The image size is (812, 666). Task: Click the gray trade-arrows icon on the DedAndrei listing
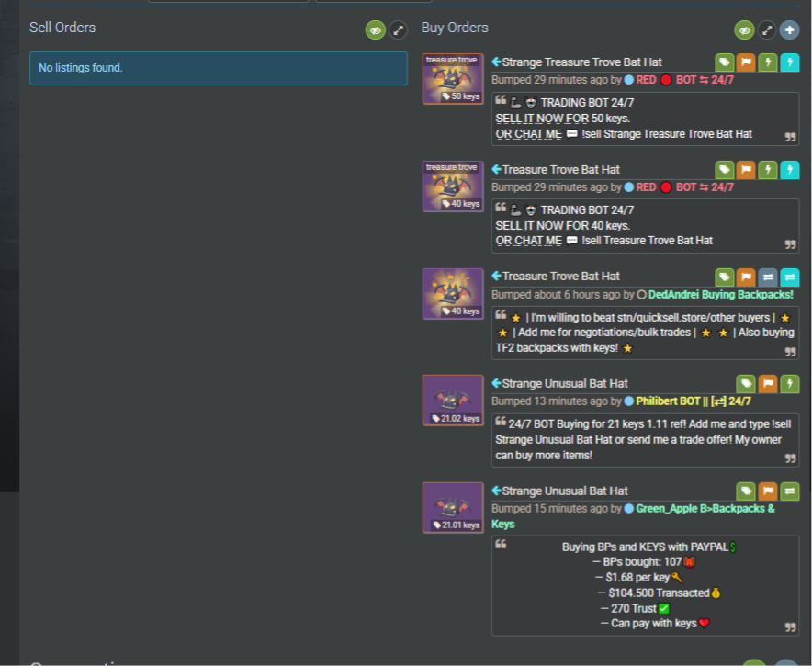click(x=768, y=277)
